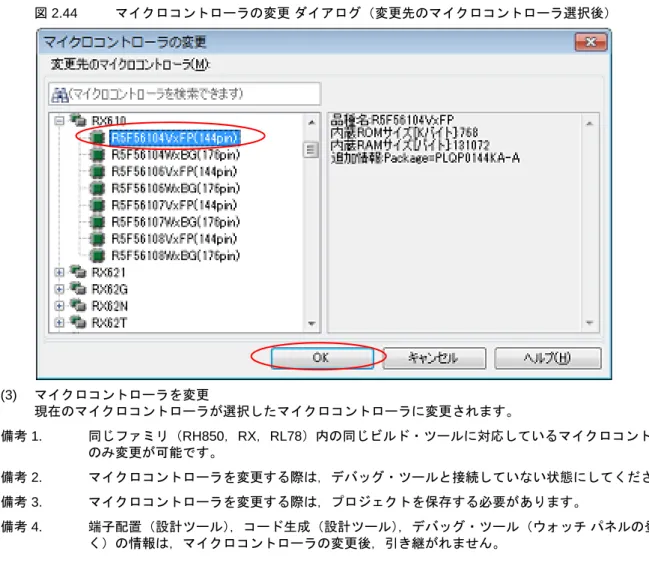649x569 pixels.
Task: Select R5F56104WxBG(176pin) device
Action: [175, 155]
